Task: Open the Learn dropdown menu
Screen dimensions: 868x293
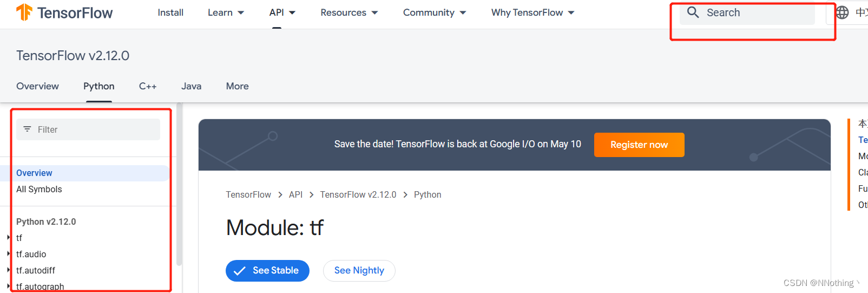Action: 226,12
